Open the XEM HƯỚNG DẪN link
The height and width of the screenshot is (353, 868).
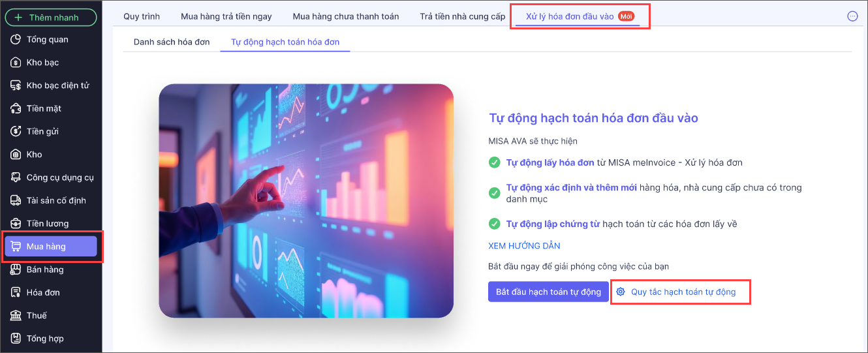(x=524, y=246)
